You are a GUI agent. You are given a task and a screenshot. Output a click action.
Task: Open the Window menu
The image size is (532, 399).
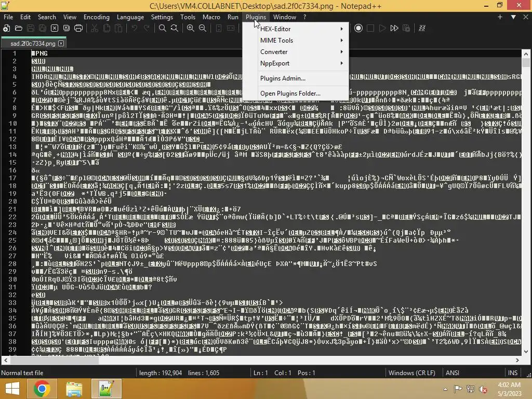click(x=284, y=17)
